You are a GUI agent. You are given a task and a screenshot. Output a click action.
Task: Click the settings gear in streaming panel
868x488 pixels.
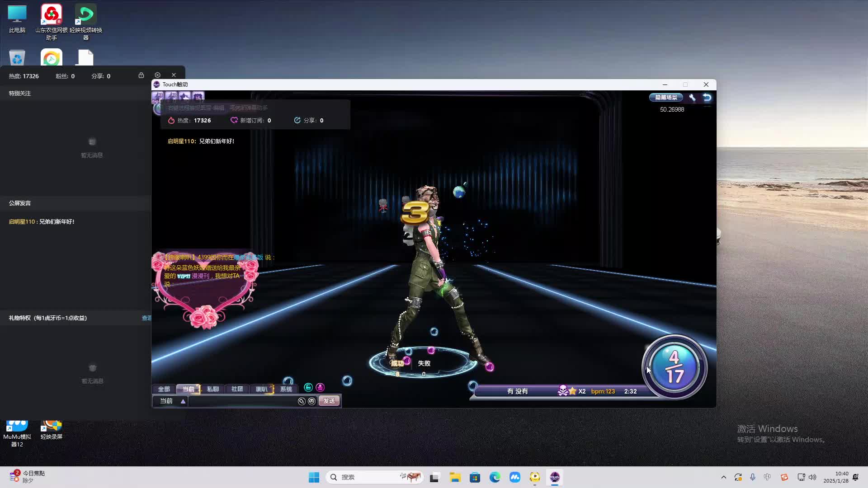click(157, 75)
